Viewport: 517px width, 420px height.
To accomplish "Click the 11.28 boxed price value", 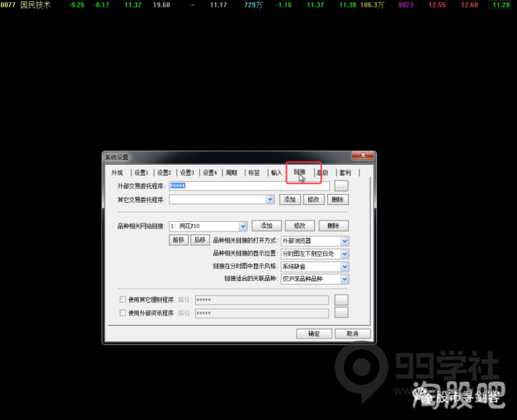I will [x=501, y=5].
